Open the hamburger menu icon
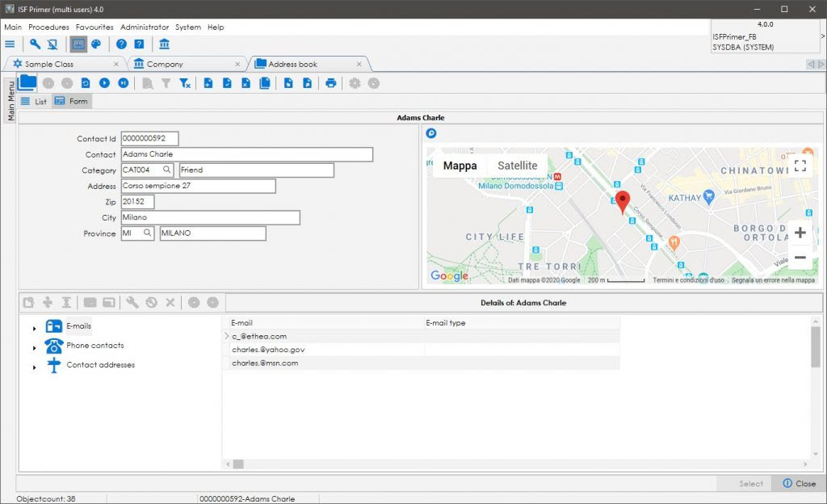This screenshot has height=504, width=827. pos(10,44)
